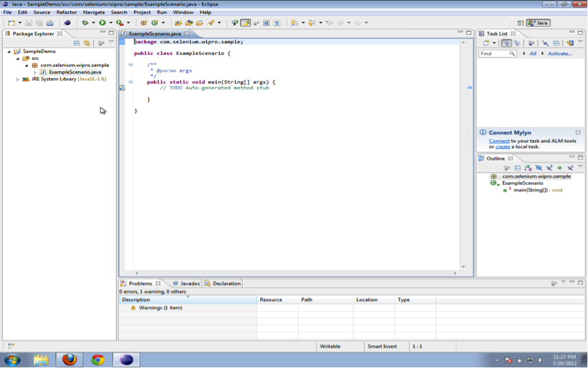Click the Firefox icon in taskbar
This screenshot has width=588, height=368.
point(69,360)
